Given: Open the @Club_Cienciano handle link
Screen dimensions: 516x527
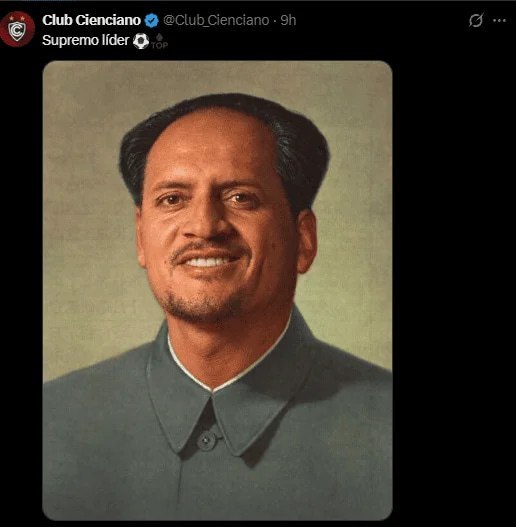Looking at the screenshot, I should 216,21.
